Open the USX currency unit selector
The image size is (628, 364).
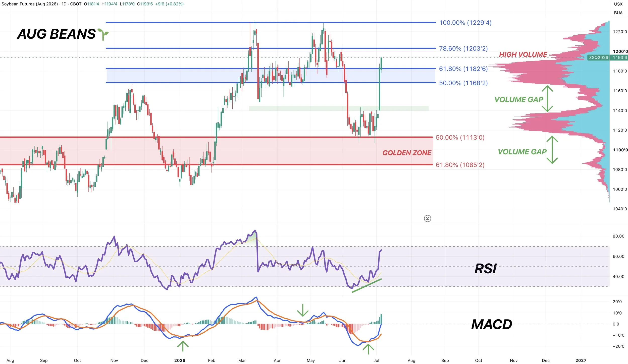(618, 4)
